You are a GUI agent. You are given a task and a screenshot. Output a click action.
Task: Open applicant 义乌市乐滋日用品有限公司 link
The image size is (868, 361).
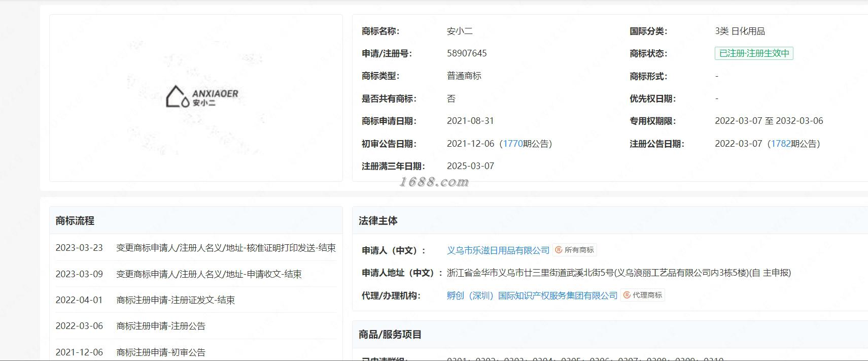(x=498, y=250)
